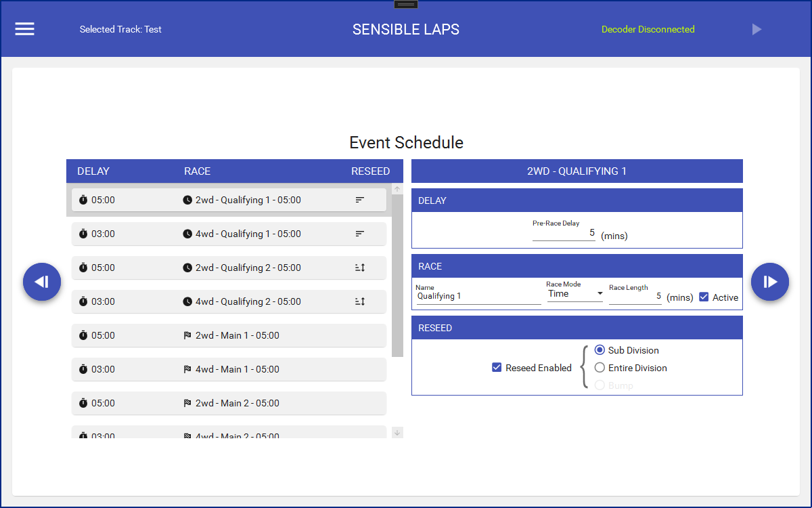Click the play arrow in header
The width and height of the screenshot is (812, 508).
tap(757, 29)
